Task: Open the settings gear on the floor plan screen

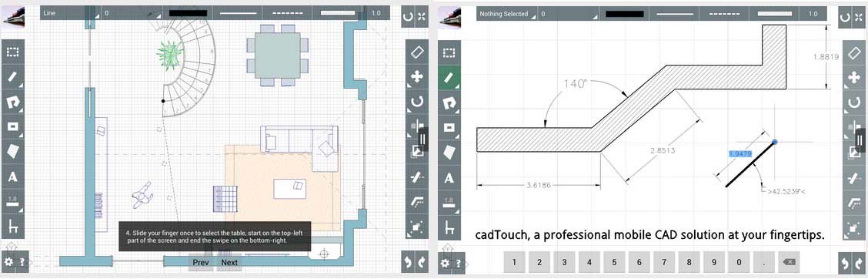Action: coord(8,261)
